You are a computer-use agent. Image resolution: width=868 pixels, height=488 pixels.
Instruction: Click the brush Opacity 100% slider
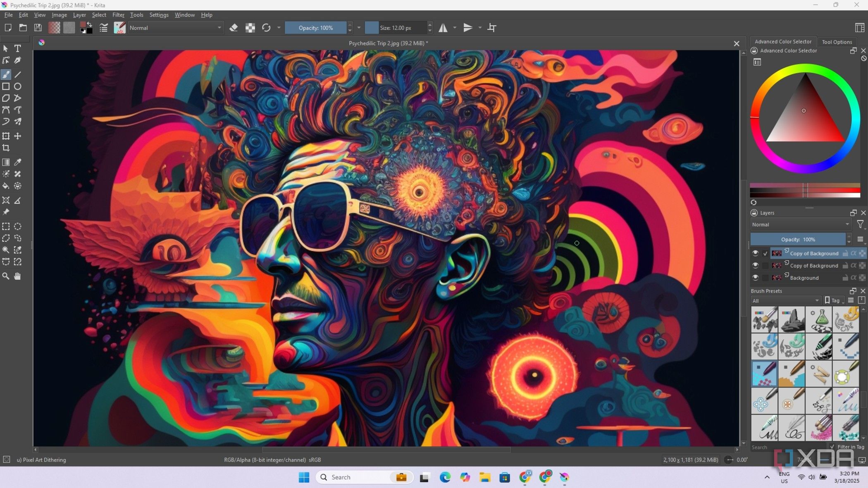(316, 28)
